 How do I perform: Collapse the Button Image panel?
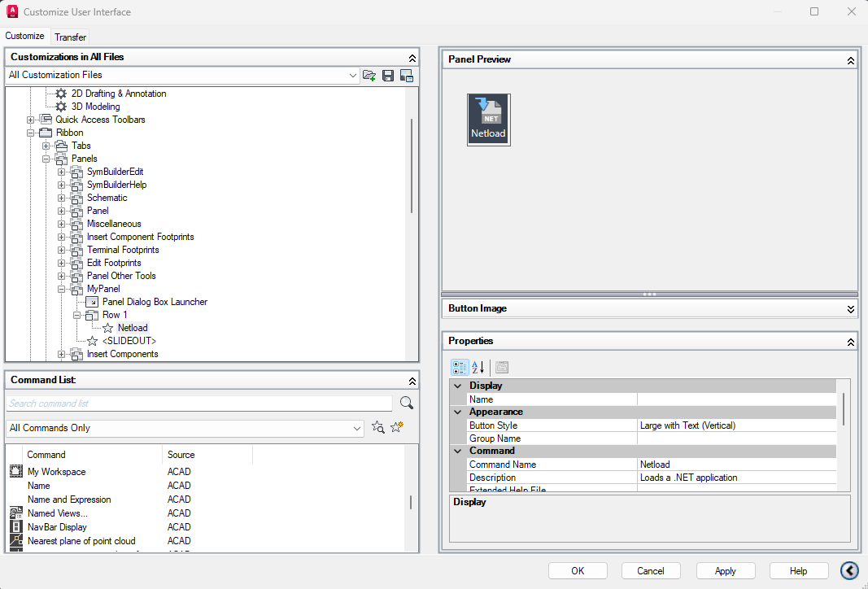pyautogui.click(x=850, y=309)
